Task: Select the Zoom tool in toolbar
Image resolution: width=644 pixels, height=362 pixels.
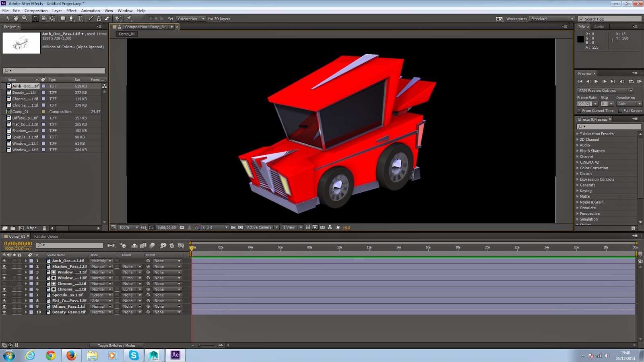Action: (25, 19)
